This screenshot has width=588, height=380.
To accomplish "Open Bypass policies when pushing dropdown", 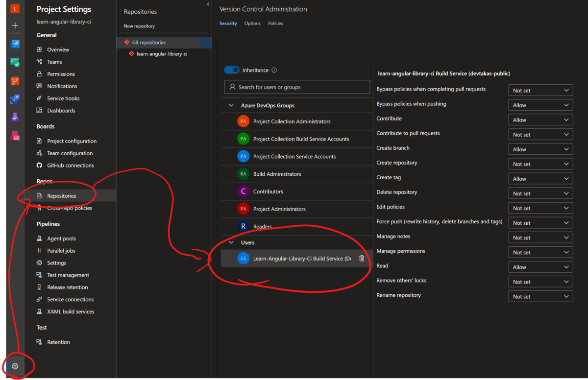I will [x=540, y=105].
